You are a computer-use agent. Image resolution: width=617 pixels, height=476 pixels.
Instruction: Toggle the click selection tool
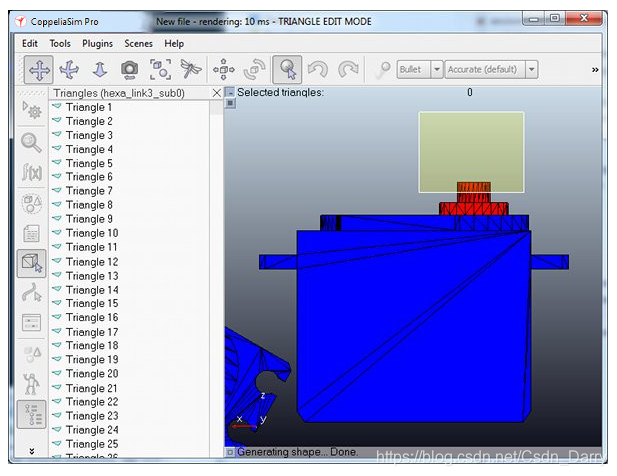tap(287, 70)
